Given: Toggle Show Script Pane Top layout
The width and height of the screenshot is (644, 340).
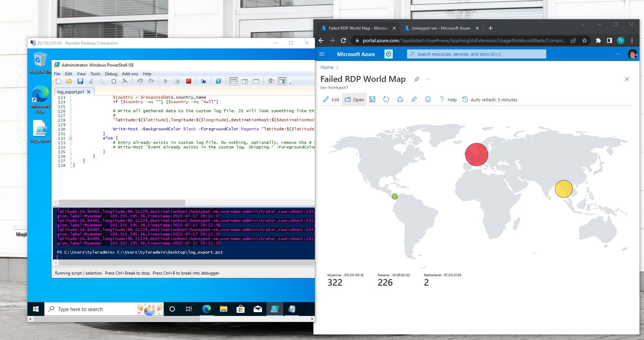Looking at the screenshot, I should [233, 81].
